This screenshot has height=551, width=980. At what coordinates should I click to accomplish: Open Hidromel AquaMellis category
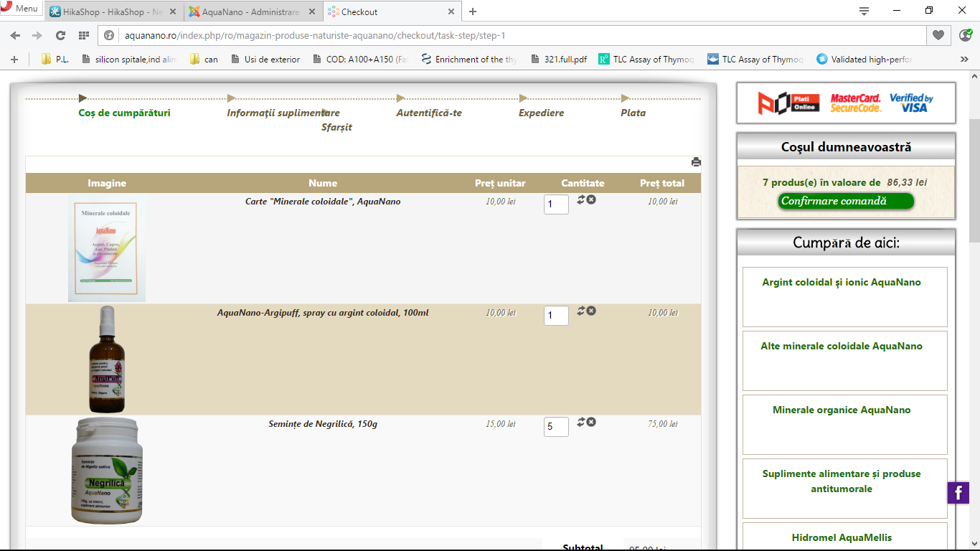(x=845, y=537)
